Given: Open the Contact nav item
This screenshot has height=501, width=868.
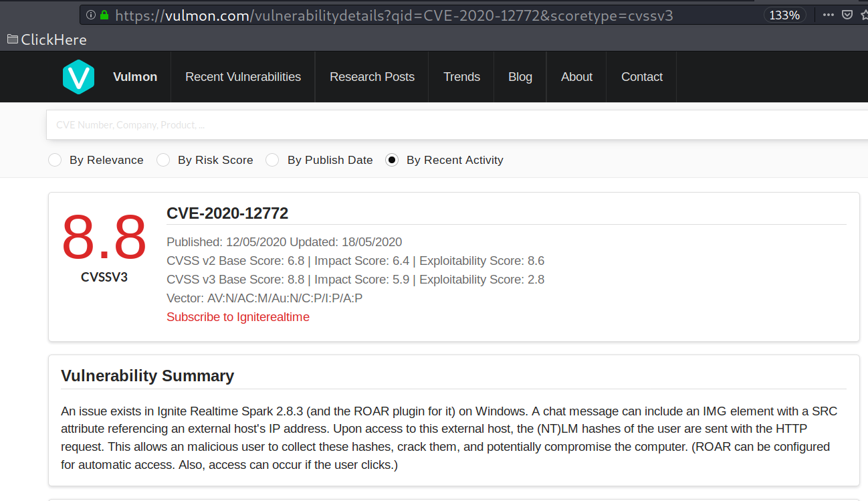Looking at the screenshot, I should (642, 77).
